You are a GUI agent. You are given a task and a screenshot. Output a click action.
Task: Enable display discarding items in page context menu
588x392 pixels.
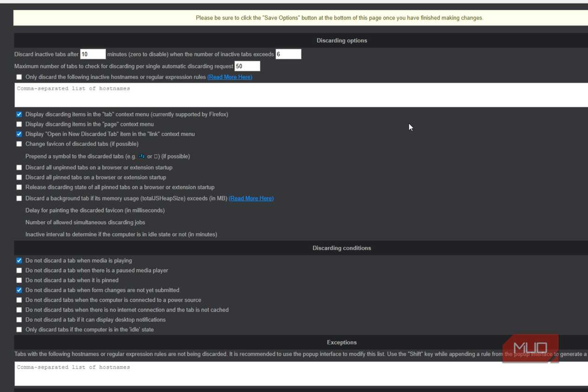[19, 124]
